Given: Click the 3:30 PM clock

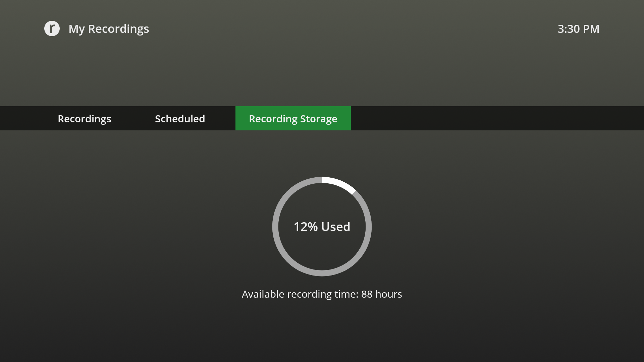Looking at the screenshot, I should [x=578, y=29].
